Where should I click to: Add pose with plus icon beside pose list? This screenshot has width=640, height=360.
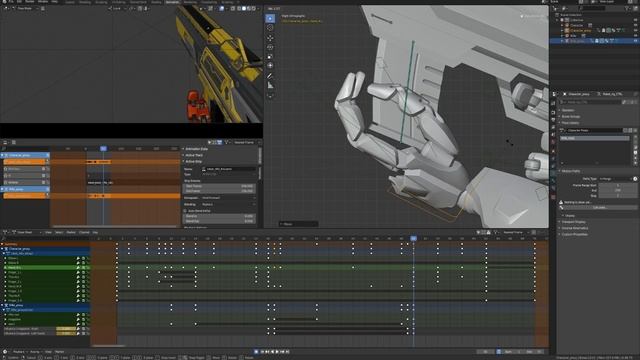(635, 137)
